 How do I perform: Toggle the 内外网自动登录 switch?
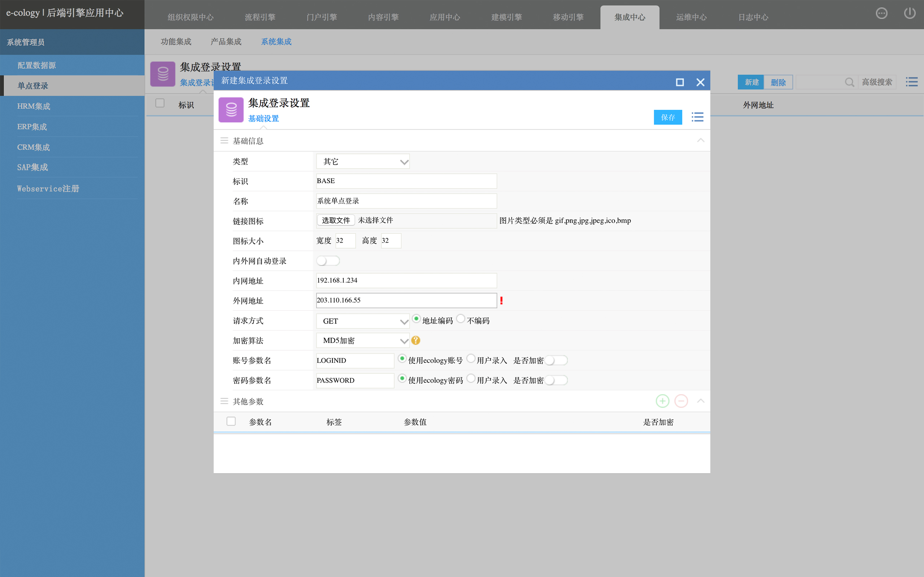328,261
